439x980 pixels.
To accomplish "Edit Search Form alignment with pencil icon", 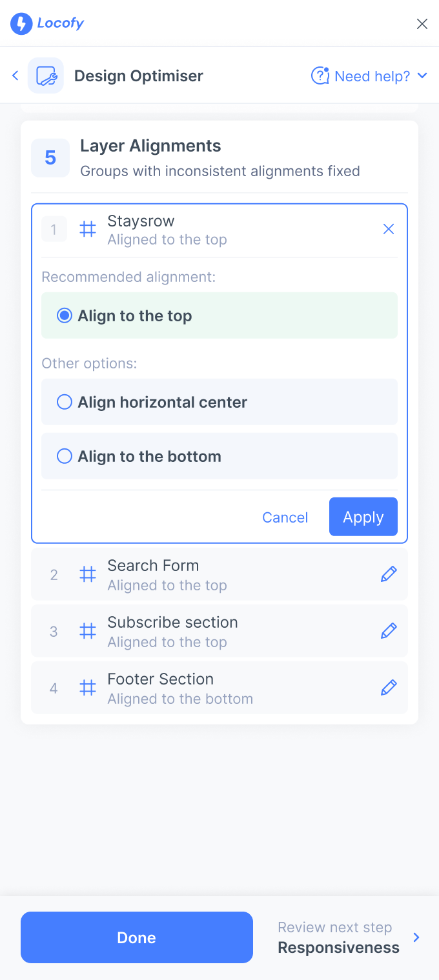I will point(389,574).
